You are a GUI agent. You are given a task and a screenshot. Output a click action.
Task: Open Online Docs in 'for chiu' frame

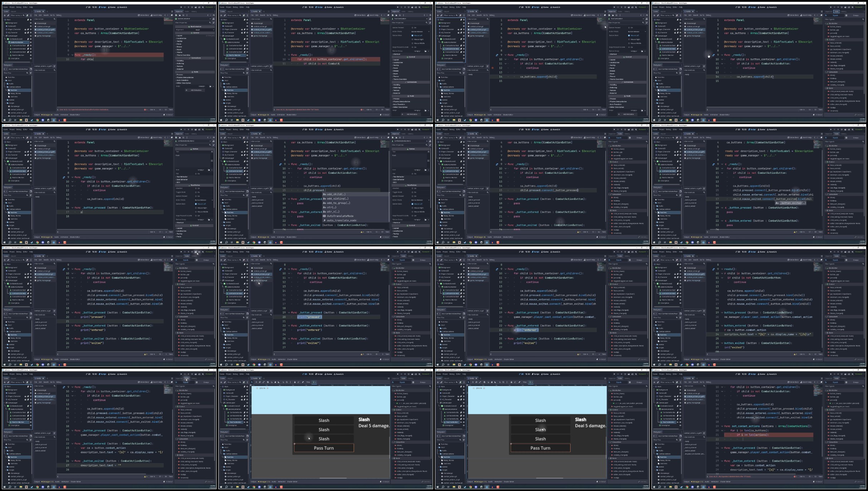(x=143, y=15)
